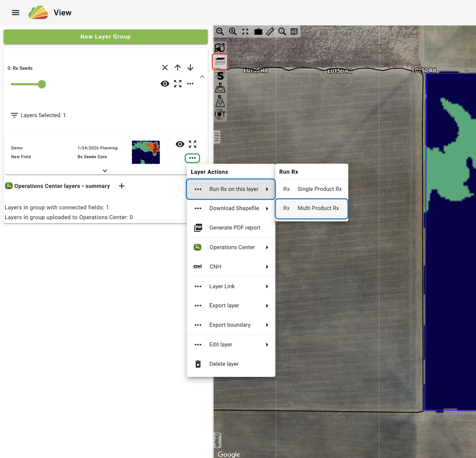This screenshot has width=476, height=458.
Task: Move Rx Seeds group up with arrow
Action: (x=178, y=68)
